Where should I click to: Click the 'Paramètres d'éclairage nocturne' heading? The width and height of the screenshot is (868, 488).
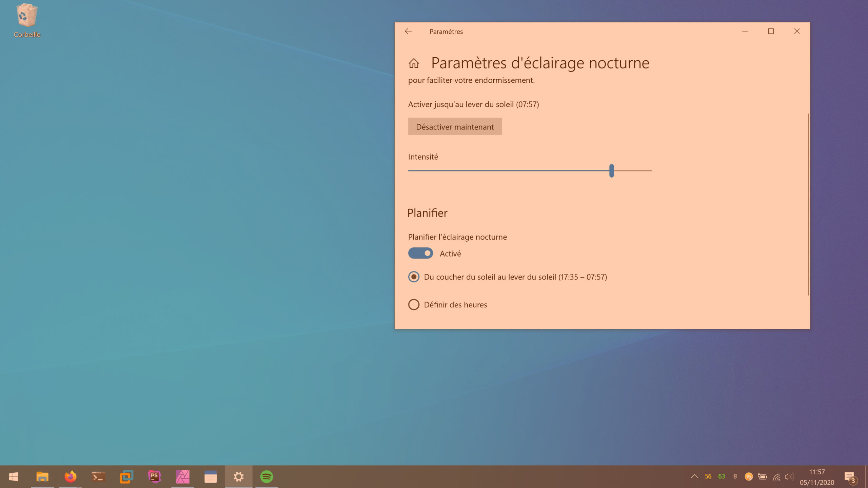[540, 63]
